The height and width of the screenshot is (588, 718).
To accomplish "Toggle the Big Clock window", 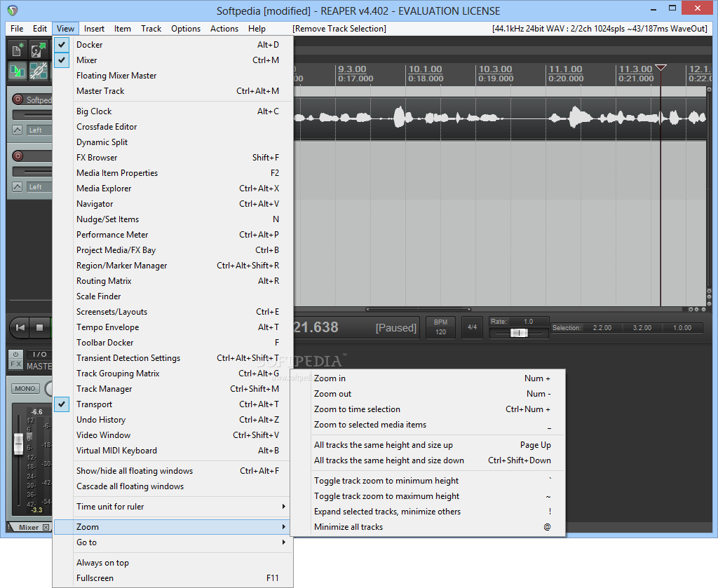I will [173, 111].
